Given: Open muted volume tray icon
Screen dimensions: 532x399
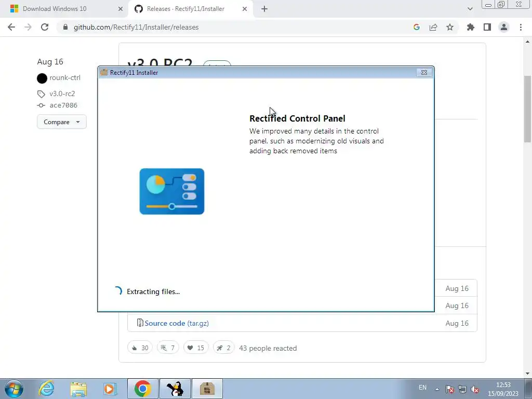Looking at the screenshot, I should click(x=475, y=389).
